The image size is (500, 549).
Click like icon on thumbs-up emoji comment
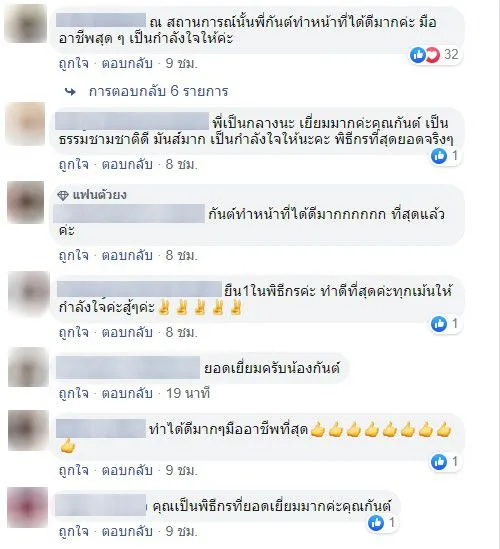coord(439,461)
